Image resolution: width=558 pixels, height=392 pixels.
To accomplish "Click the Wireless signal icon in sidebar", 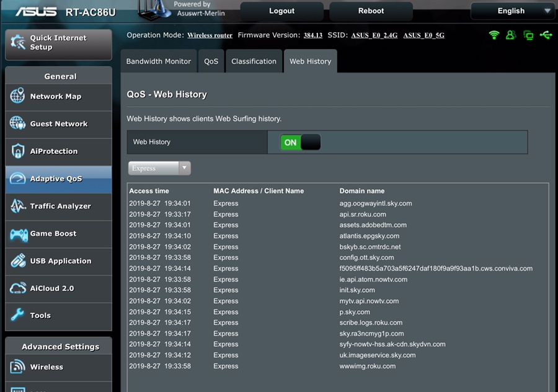I will (17, 367).
